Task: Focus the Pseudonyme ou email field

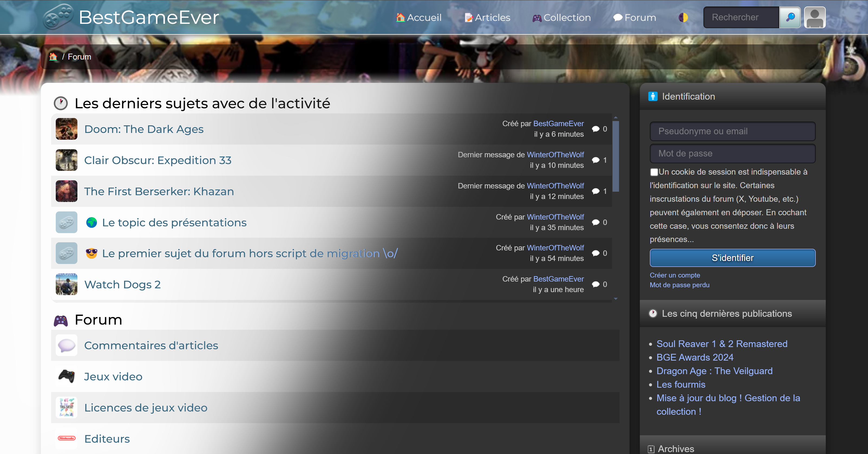Action: [x=733, y=131]
